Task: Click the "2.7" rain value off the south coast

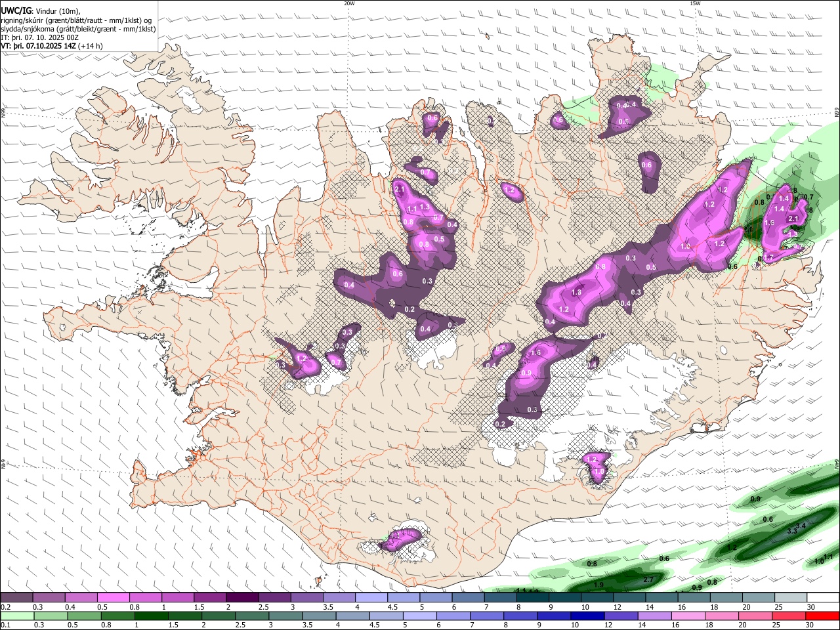Action: tap(648, 579)
